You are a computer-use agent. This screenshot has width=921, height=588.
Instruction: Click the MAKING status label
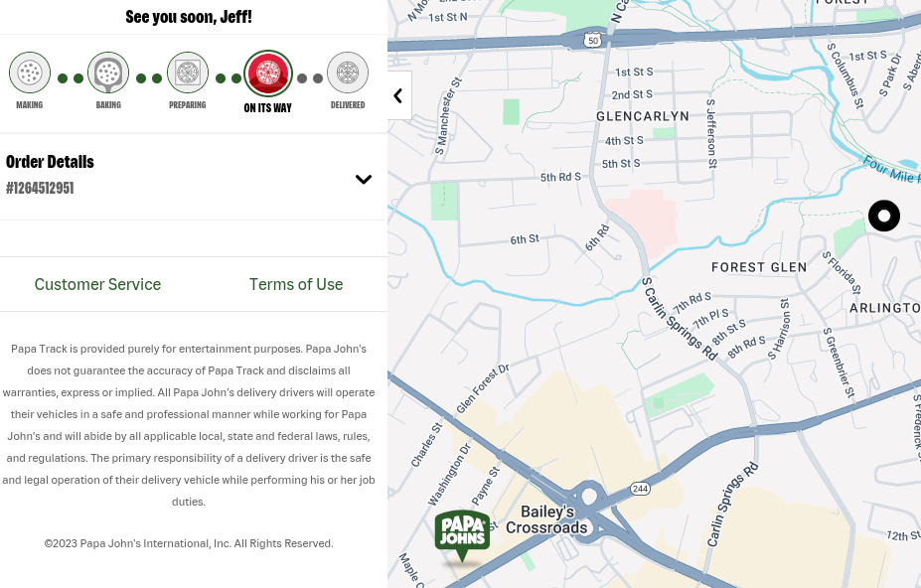click(x=30, y=105)
